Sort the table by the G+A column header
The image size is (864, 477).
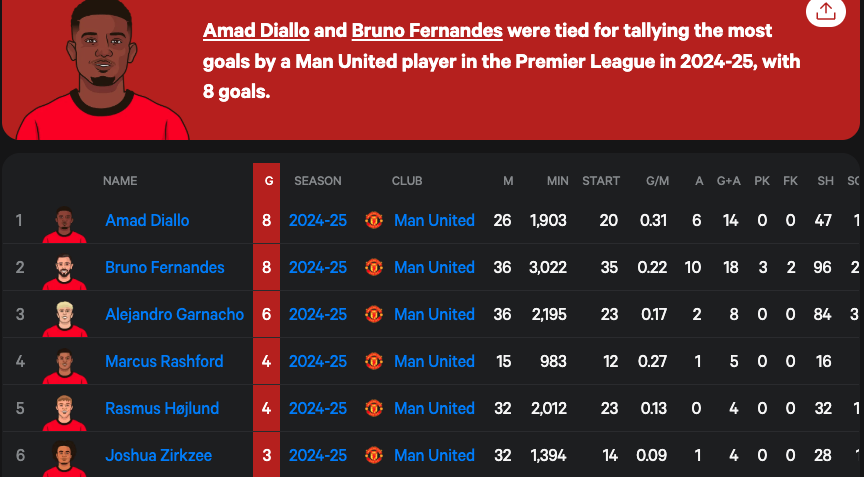point(728,181)
